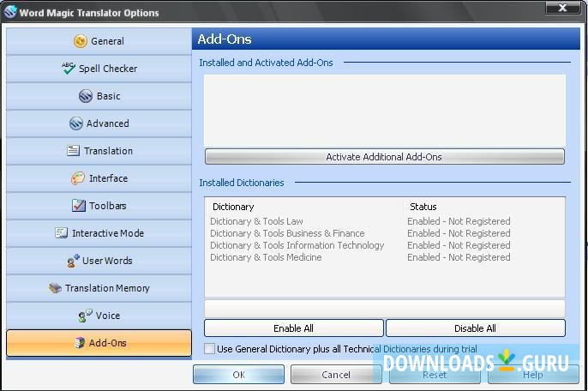Open the Voice settings section
The height and width of the screenshot is (391, 588).
coord(99,316)
